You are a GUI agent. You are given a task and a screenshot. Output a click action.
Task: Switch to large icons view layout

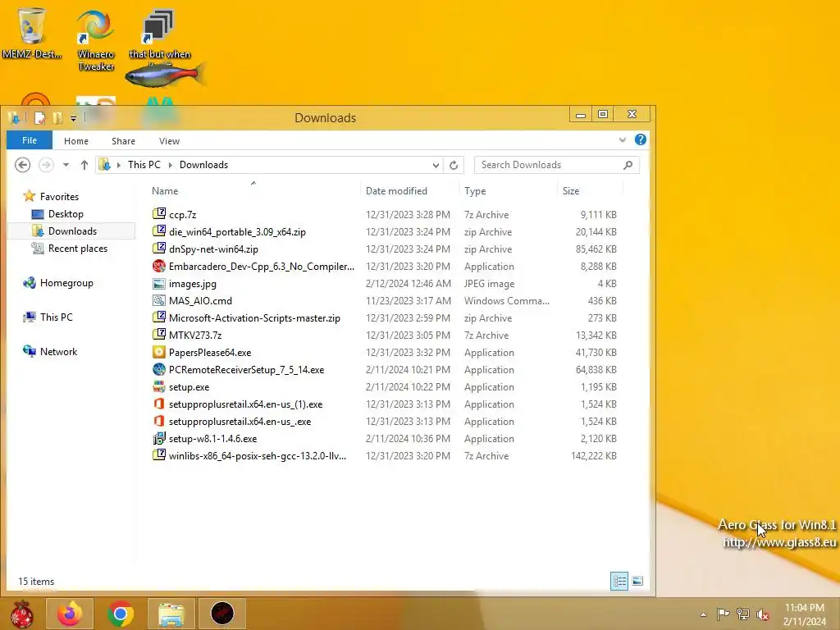[637, 582]
